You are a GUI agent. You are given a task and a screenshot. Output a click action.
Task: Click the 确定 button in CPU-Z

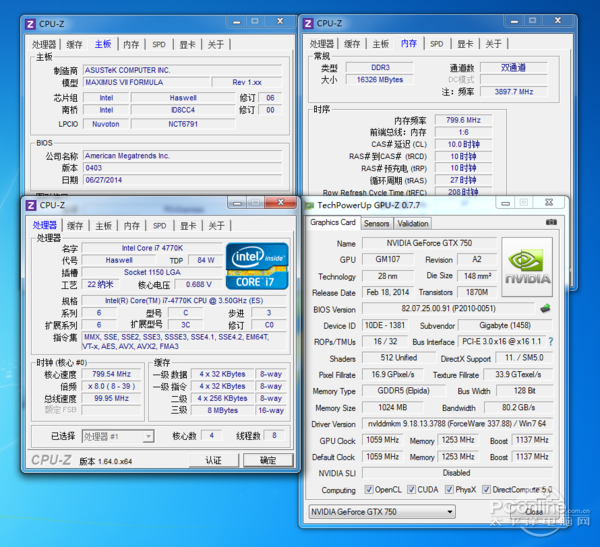click(x=267, y=460)
